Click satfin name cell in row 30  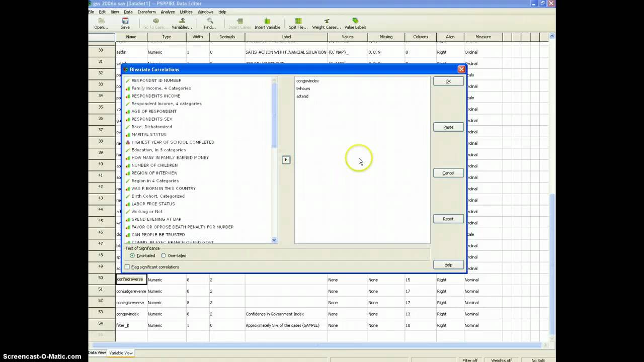pos(131,52)
